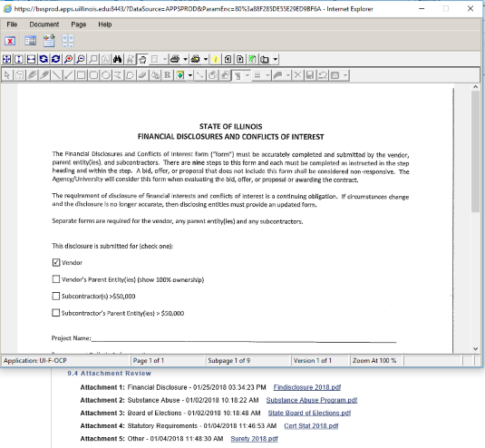Open Substance Abuse Program.pdf link

pos(312,400)
